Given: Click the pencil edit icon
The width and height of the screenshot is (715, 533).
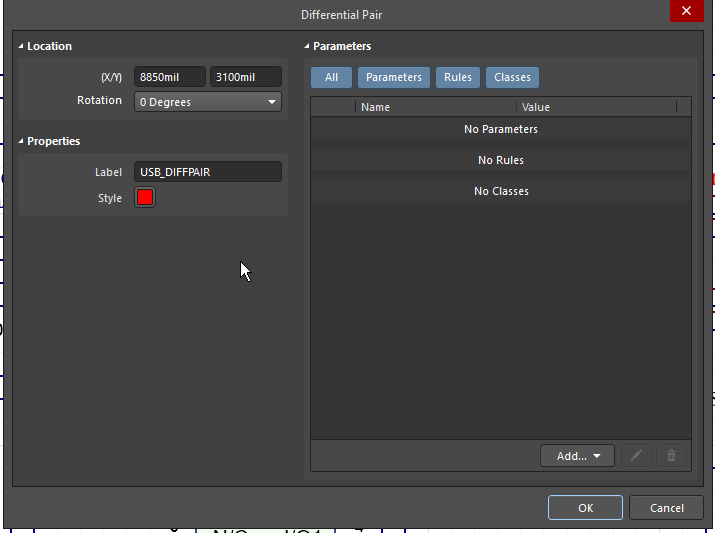Looking at the screenshot, I should click(636, 455).
